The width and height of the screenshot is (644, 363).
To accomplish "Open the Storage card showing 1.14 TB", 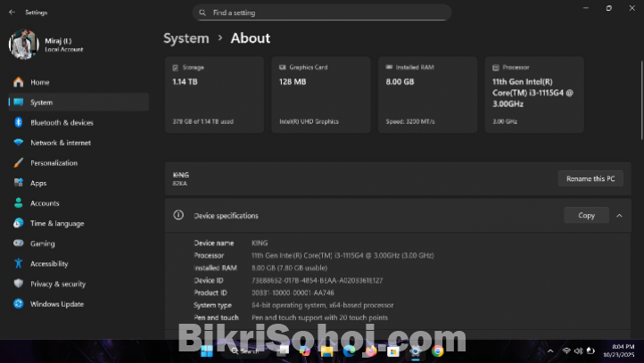I will 214,95.
